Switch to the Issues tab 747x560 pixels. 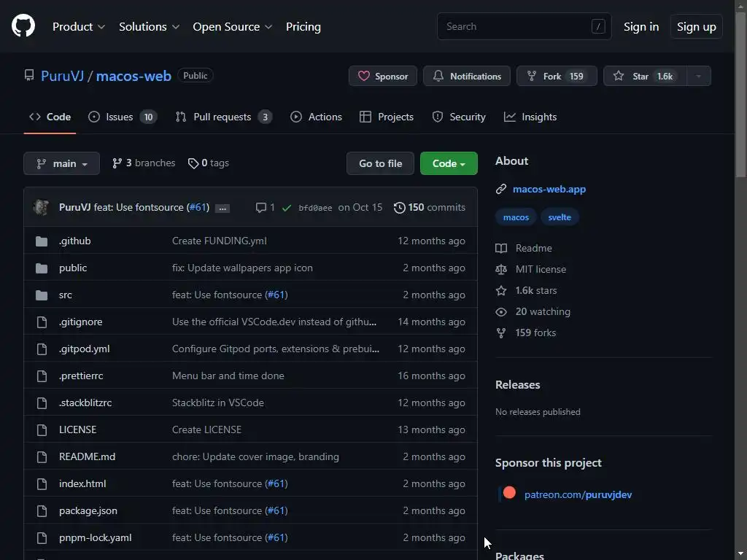tap(123, 117)
